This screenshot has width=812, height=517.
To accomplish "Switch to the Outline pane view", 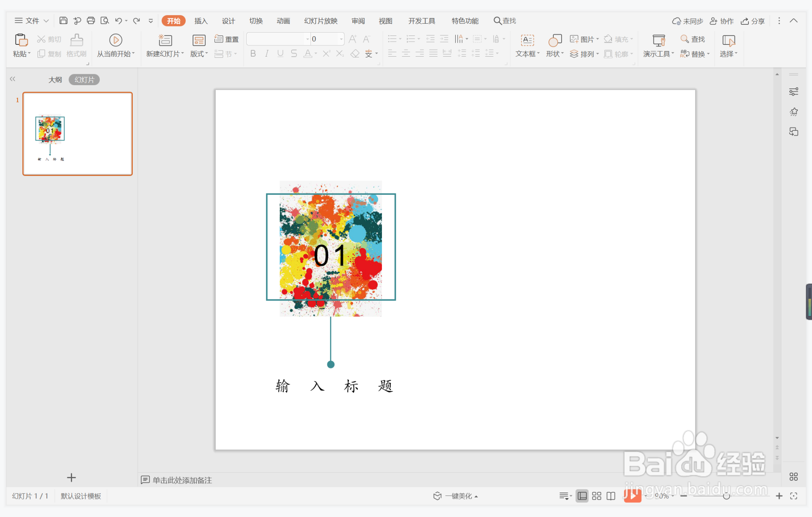I will click(x=55, y=80).
